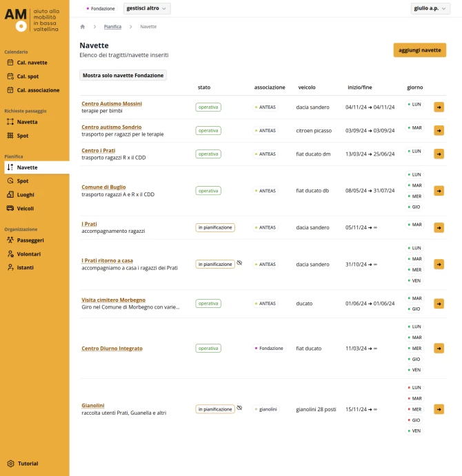This screenshot has width=462, height=476.
Task: Click the aggiungi navette button
Action: tap(419, 50)
